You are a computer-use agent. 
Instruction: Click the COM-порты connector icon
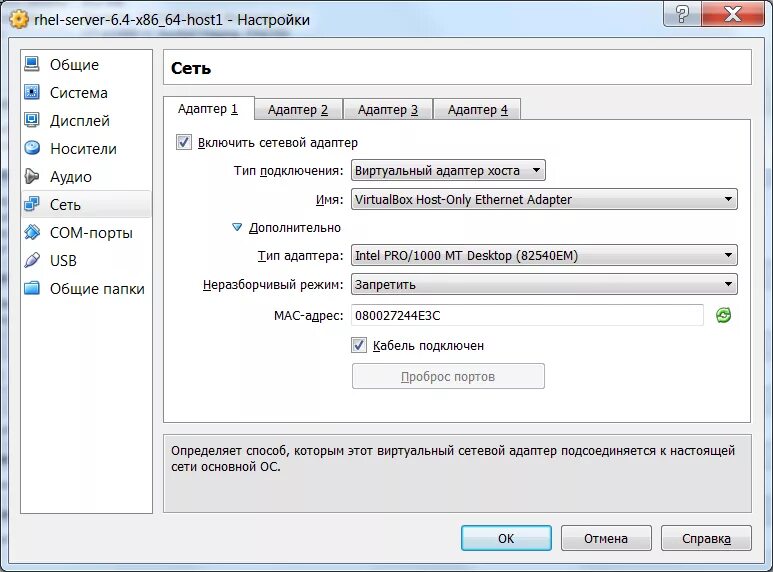(x=32, y=232)
